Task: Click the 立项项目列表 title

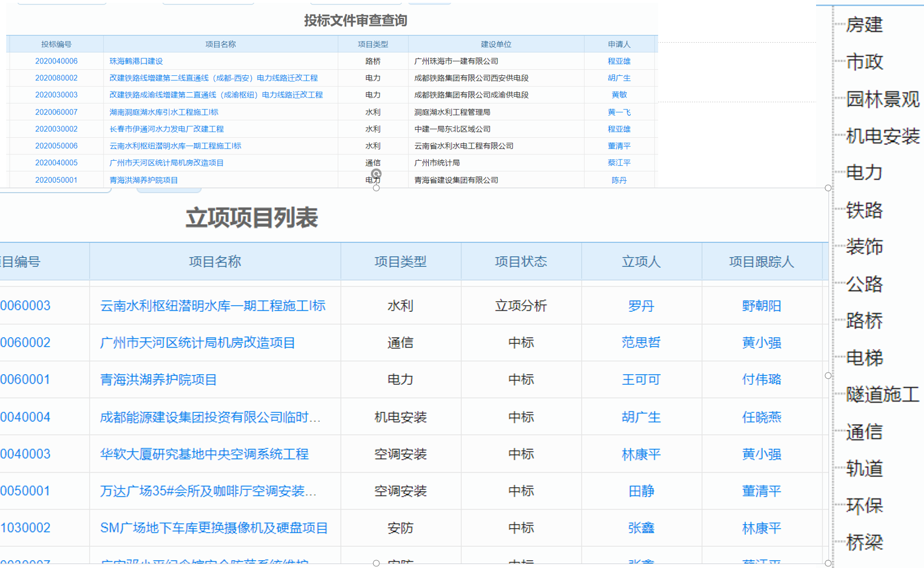Action: pos(251,218)
